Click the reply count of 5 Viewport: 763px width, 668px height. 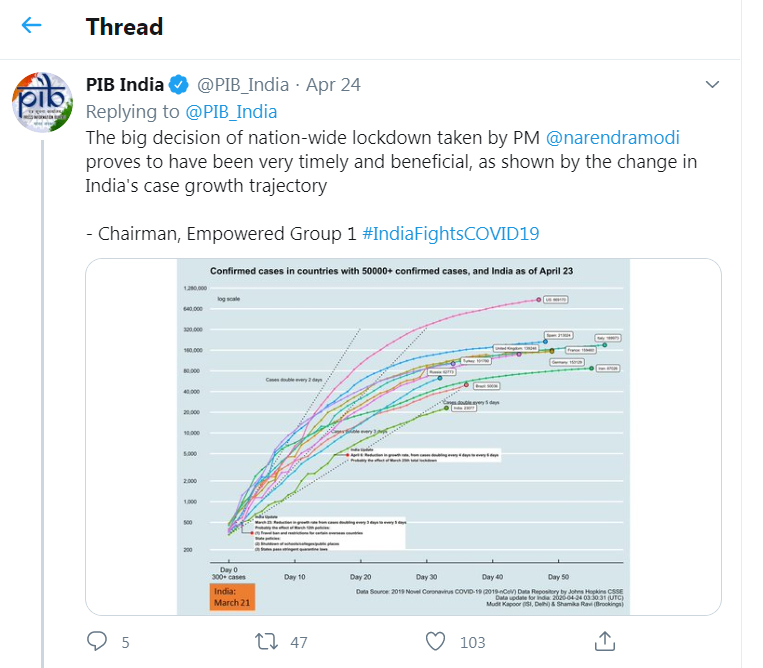125,642
